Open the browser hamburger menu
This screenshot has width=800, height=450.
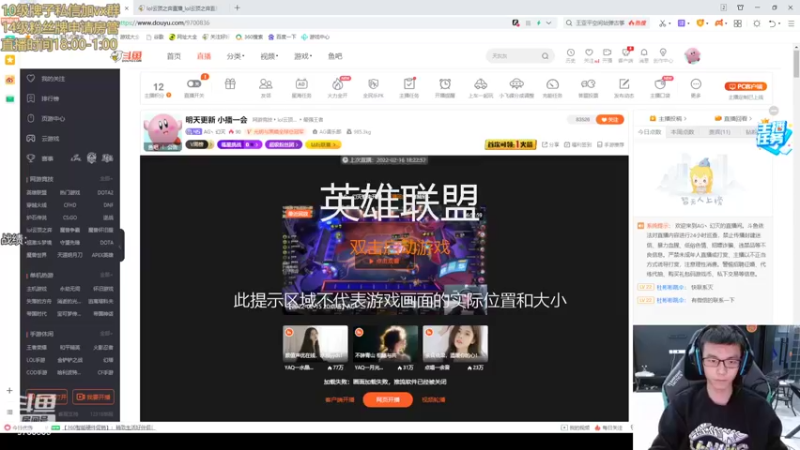791,23
